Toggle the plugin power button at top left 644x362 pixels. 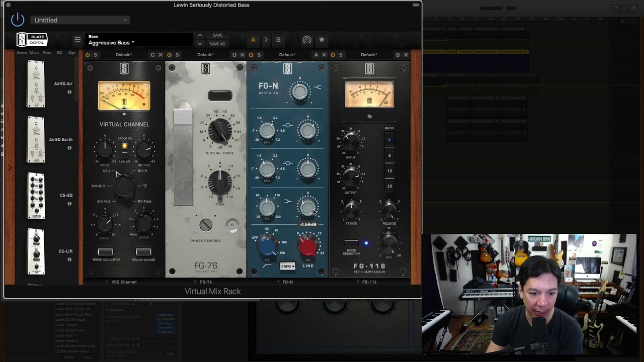coord(18,20)
